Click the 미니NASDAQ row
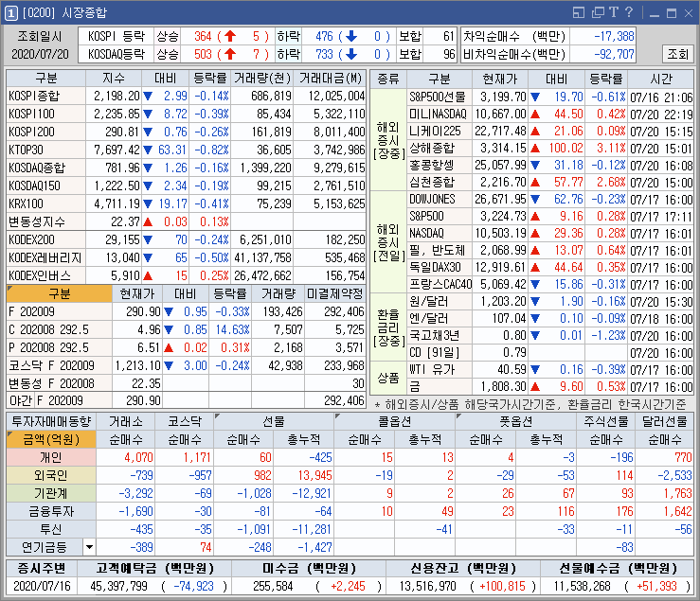This screenshot has width=700, height=601. tap(550, 115)
